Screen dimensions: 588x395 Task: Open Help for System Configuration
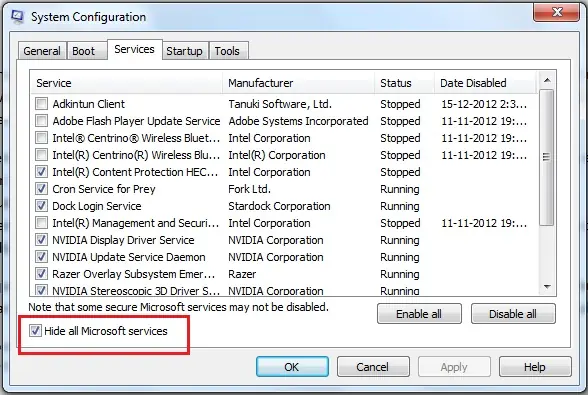click(535, 366)
